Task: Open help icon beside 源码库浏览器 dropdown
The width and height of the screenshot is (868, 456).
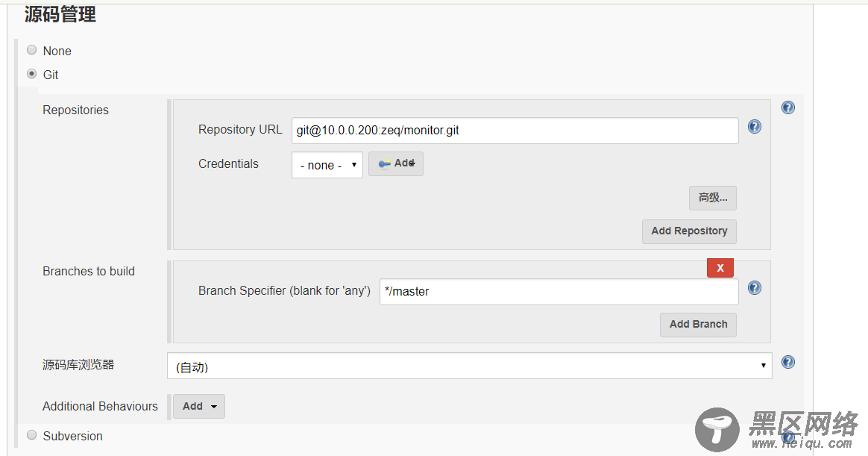Action: [787, 362]
